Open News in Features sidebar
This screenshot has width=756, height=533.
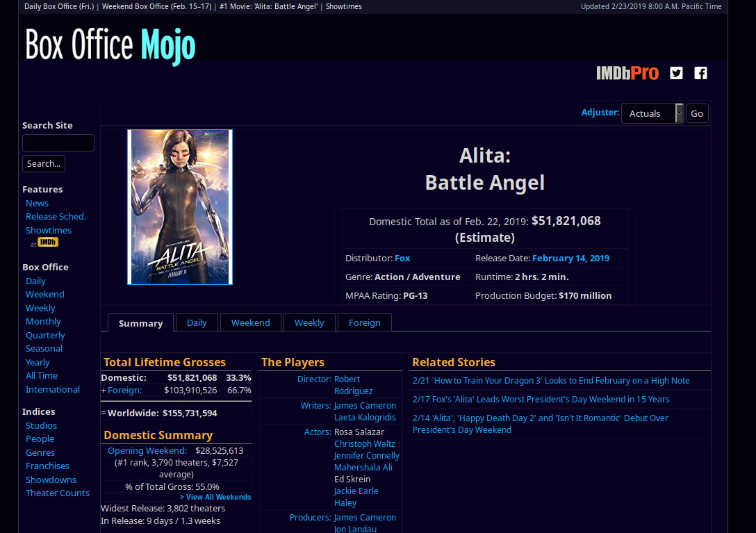coord(37,203)
